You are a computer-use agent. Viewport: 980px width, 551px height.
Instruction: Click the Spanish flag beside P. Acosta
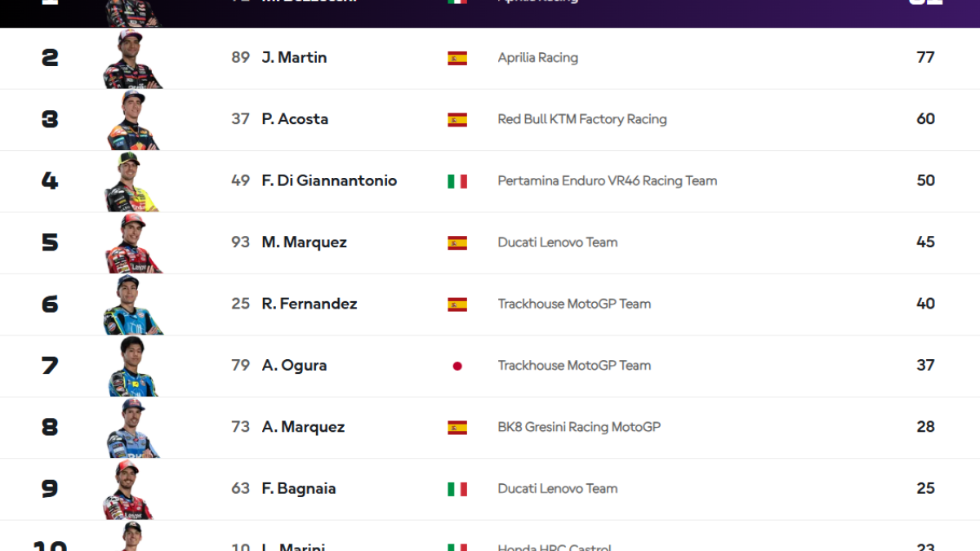(x=457, y=119)
